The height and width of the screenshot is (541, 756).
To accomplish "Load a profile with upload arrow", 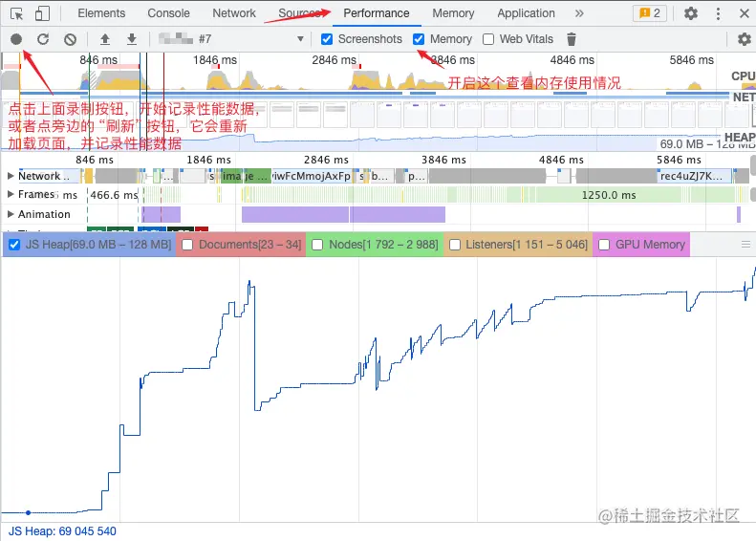I will click(x=104, y=39).
